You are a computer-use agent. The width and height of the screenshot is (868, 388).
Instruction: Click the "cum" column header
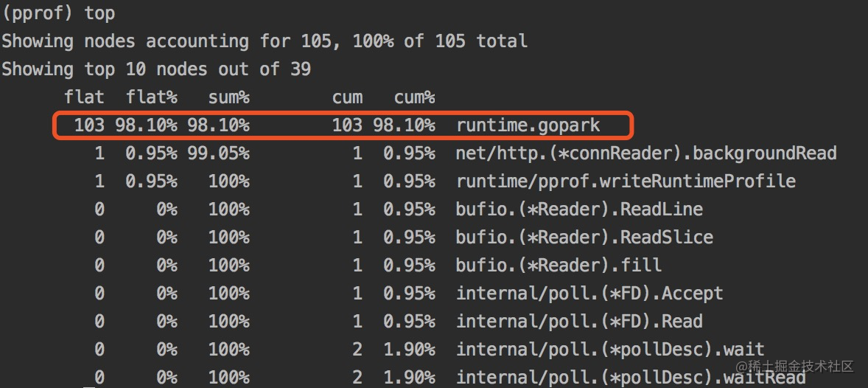[348, 97]
